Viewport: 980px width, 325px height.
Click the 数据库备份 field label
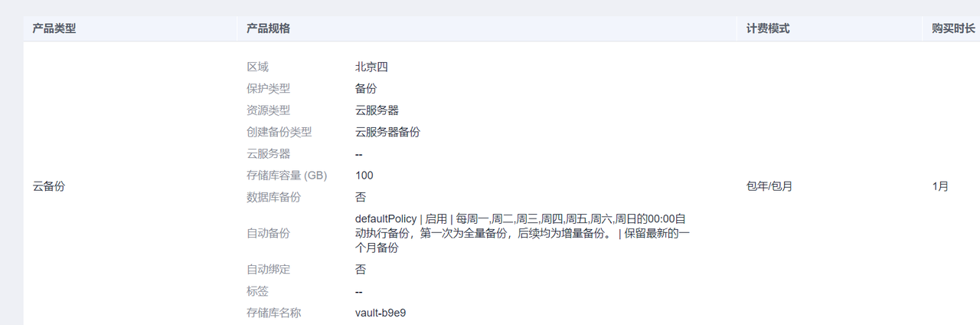(x=273, y=197)
